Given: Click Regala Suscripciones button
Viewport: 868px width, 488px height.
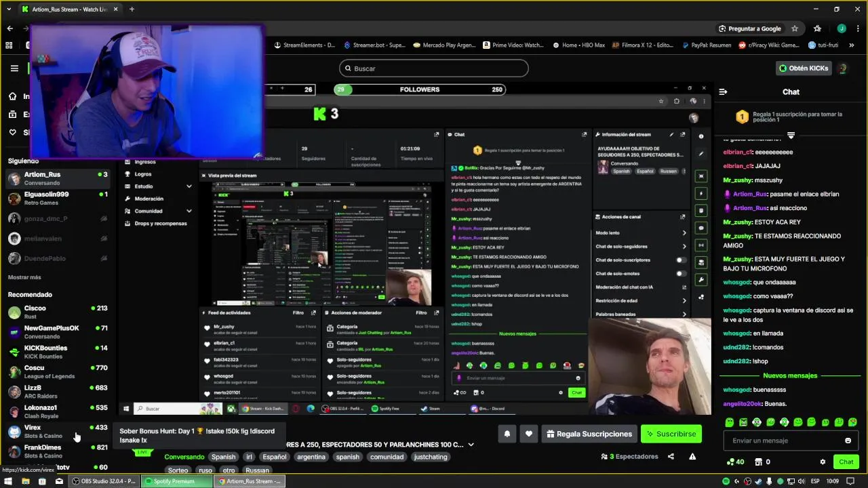Looking at the screenshot, I should [589, 434].
